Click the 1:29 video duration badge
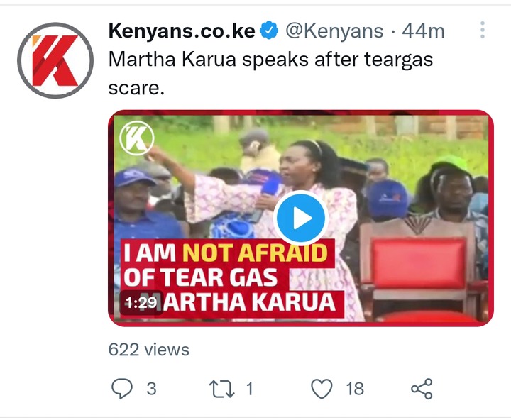 [x=141, y=303]
